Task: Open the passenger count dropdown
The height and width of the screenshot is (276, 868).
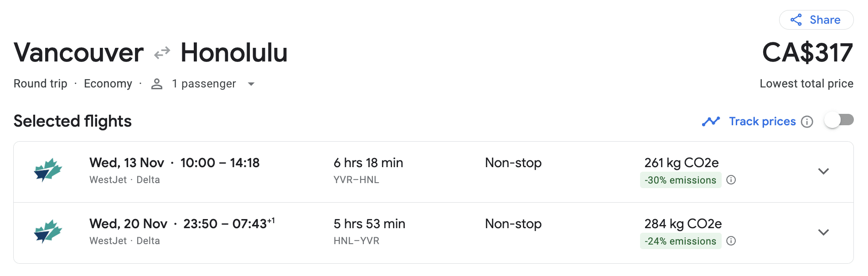Action: [x=251, y=84]
